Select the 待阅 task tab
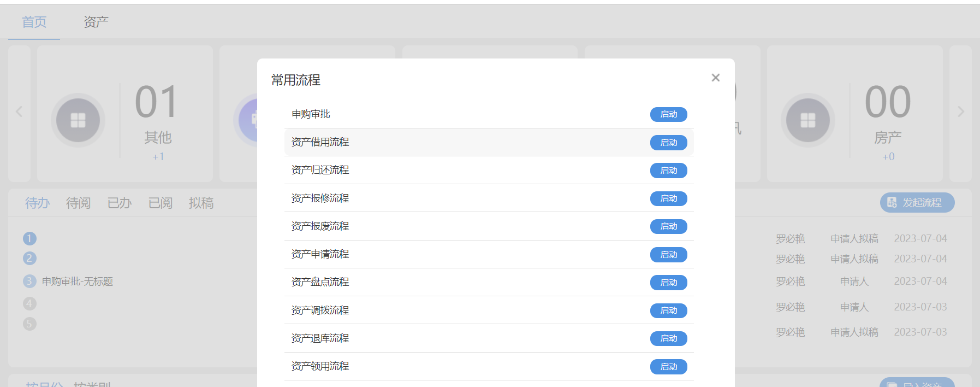 pos(78,203)
